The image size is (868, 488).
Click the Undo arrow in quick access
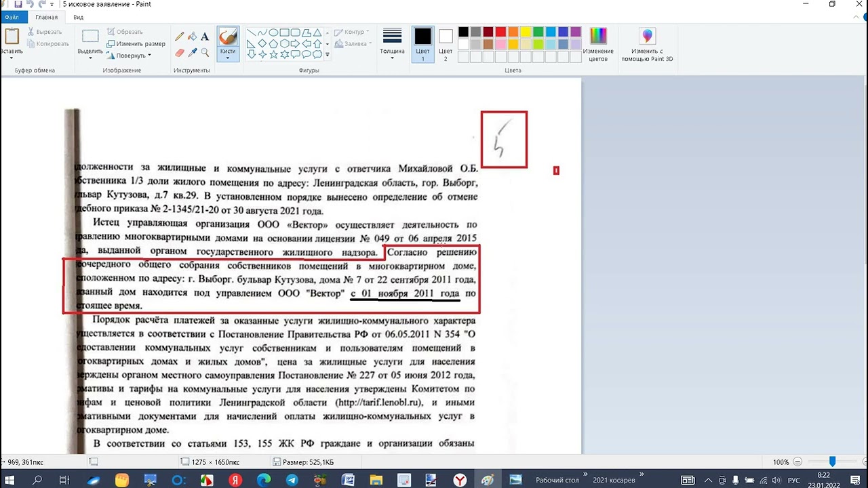[30, 4]
